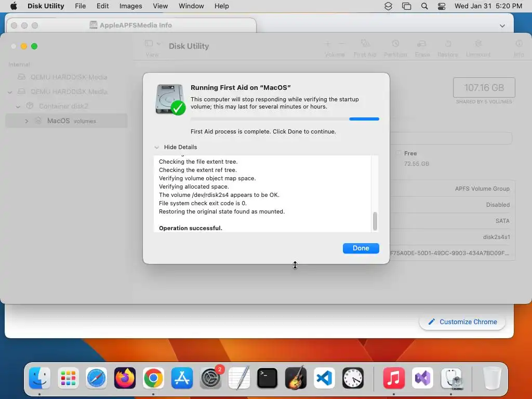Click the sidebar View toolbar icon
This screenshot has height=399, width=532.
click(x=149, y=44)
